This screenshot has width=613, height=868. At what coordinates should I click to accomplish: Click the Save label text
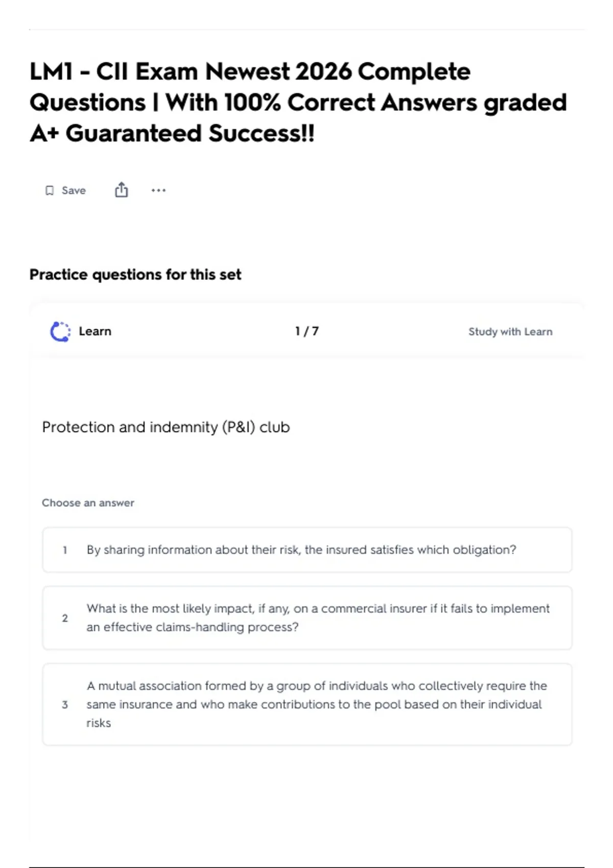74,190
